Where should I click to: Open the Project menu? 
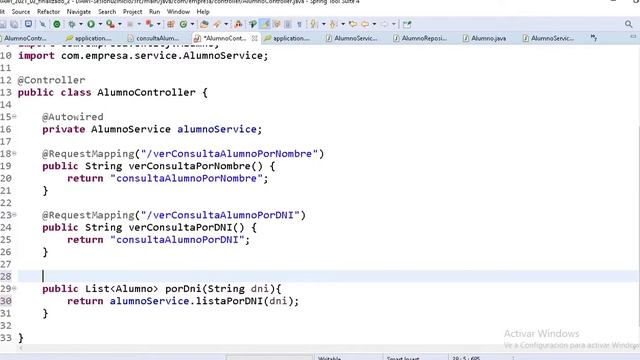click(133, 11)
